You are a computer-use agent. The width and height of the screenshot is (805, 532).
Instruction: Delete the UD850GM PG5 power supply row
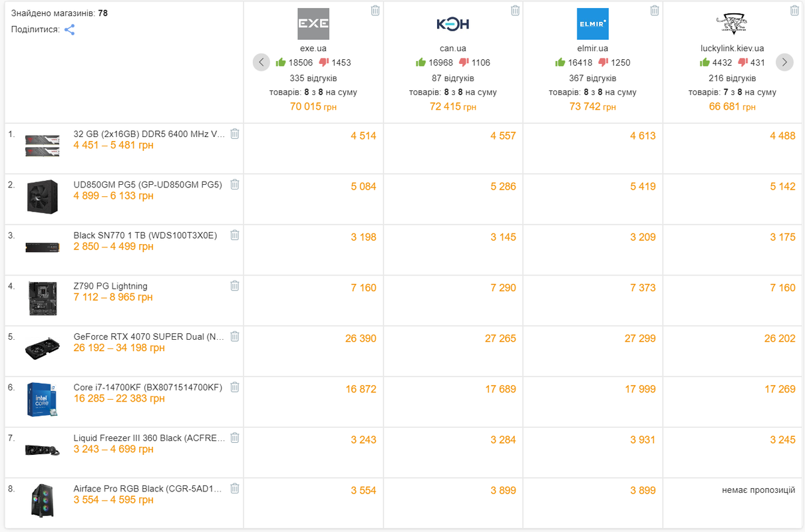[x=235, y=184]
